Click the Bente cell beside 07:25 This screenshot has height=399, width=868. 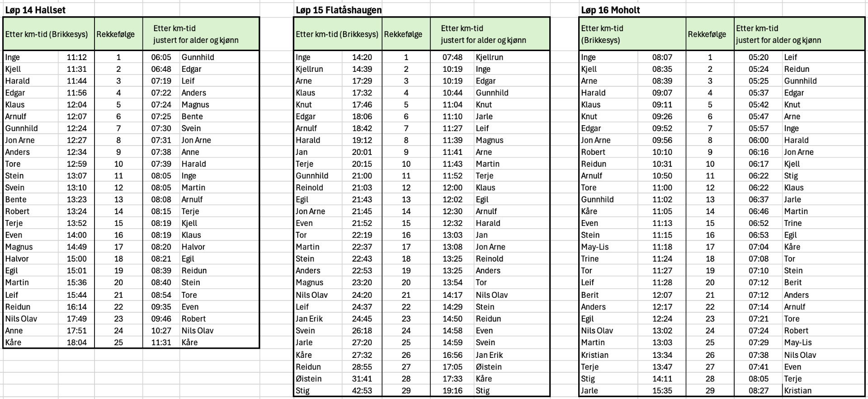coord(192,117)
